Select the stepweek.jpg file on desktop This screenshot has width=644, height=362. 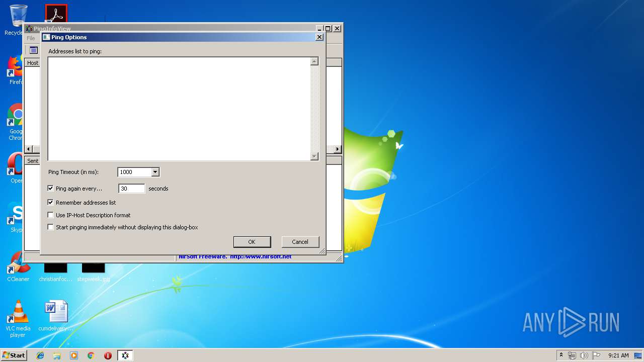click(94, 271)
